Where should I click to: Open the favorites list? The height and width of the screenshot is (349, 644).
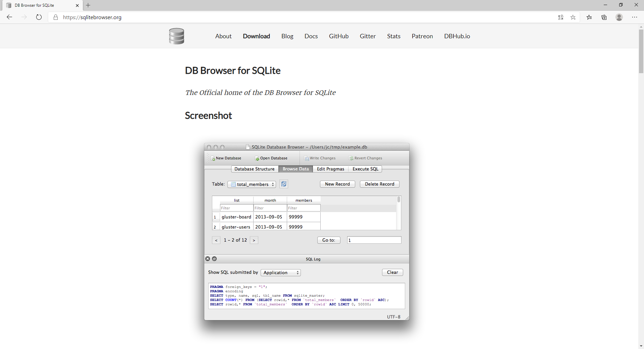tap(589, 17)
